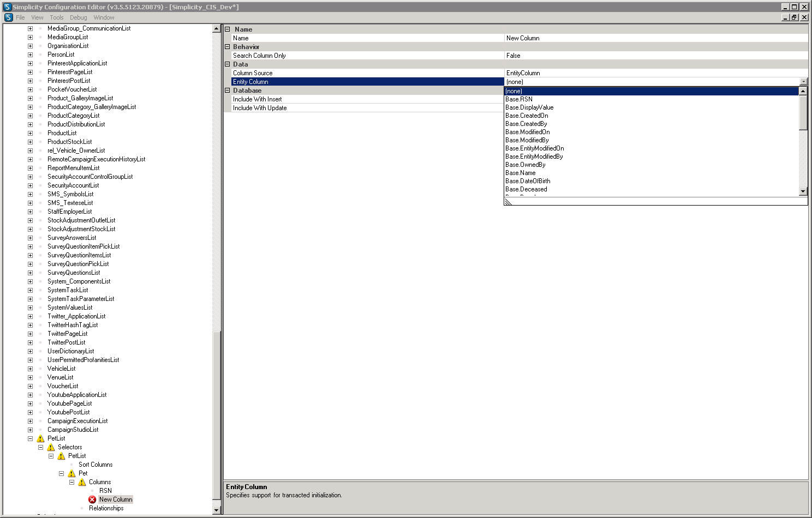Open the View menu

(37, 17)
